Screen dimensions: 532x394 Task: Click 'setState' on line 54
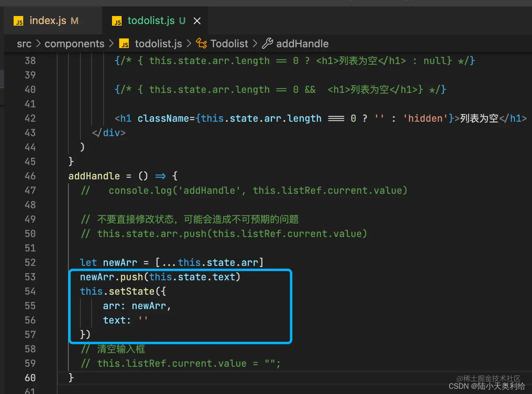tap(132, 291)
